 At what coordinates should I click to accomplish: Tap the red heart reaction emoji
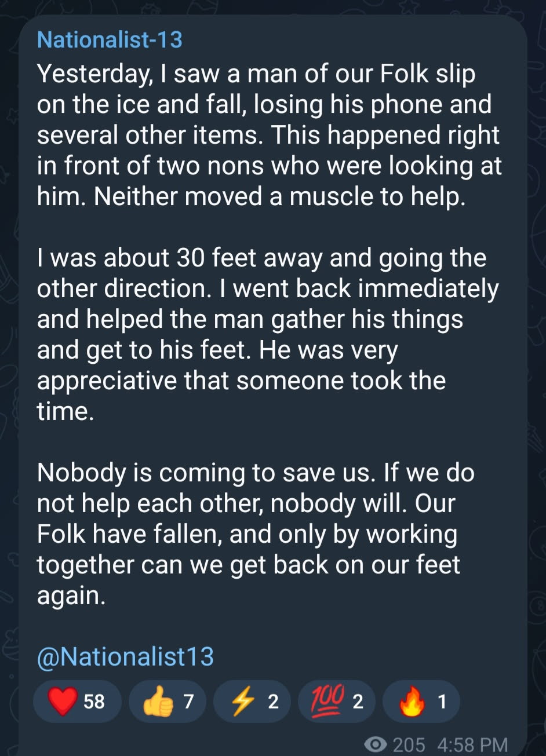[x=63, y=702]
